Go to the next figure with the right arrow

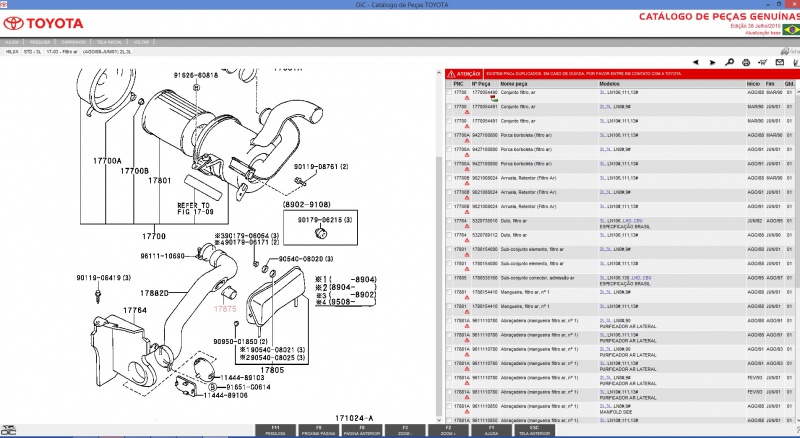[712, 62]
